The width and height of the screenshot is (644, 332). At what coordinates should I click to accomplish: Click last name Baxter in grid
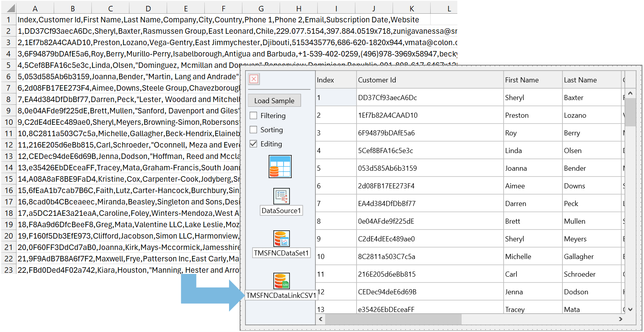pos(591,97)
